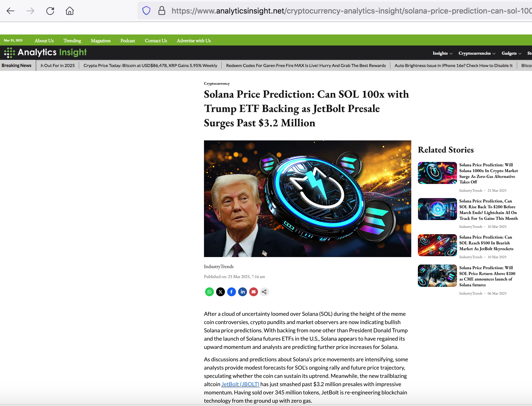
Task: Open 'Will Solana 1000x' related story title
Action: click(488, 173)
